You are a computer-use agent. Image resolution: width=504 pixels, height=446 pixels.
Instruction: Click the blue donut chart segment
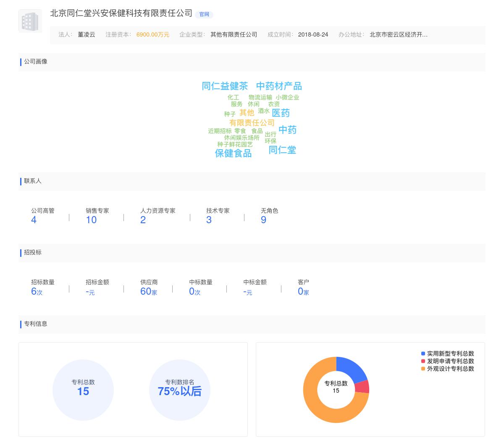pyautogui.click(x=352, y=369)
